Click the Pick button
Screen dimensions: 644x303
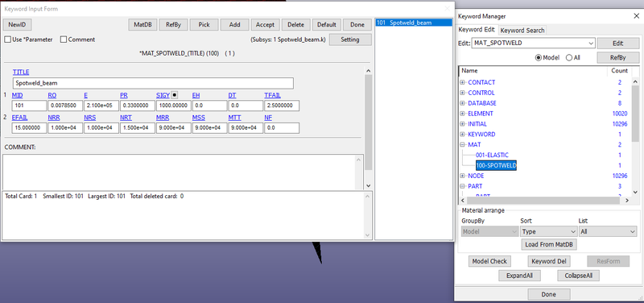pos(204,25)
